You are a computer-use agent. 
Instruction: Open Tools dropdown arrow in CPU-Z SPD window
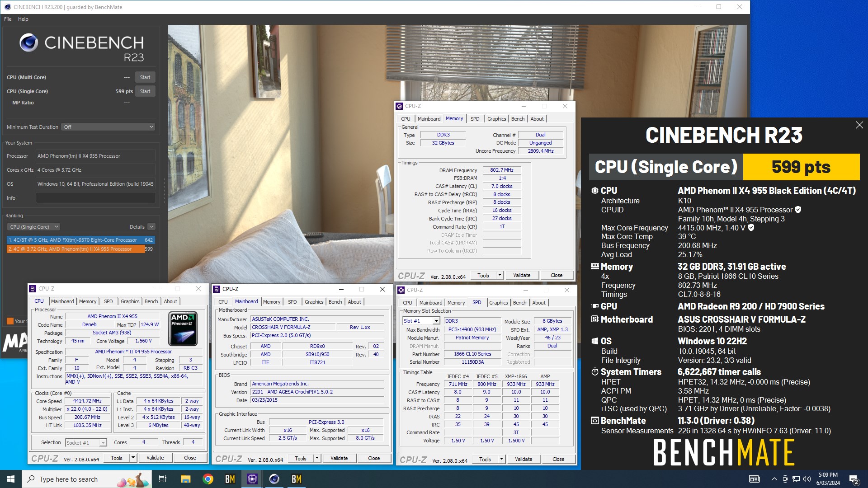(501, 459)
